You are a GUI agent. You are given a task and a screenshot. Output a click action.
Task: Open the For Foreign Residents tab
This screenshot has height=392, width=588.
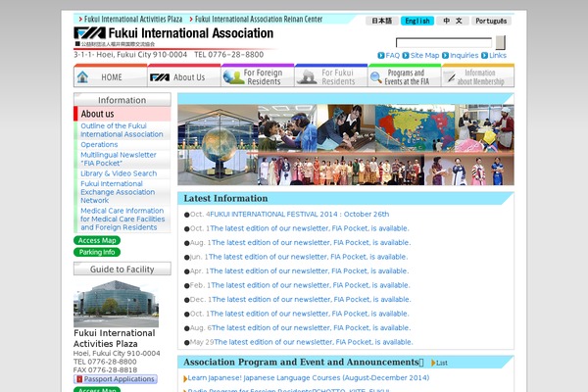(x=258, y=75)
